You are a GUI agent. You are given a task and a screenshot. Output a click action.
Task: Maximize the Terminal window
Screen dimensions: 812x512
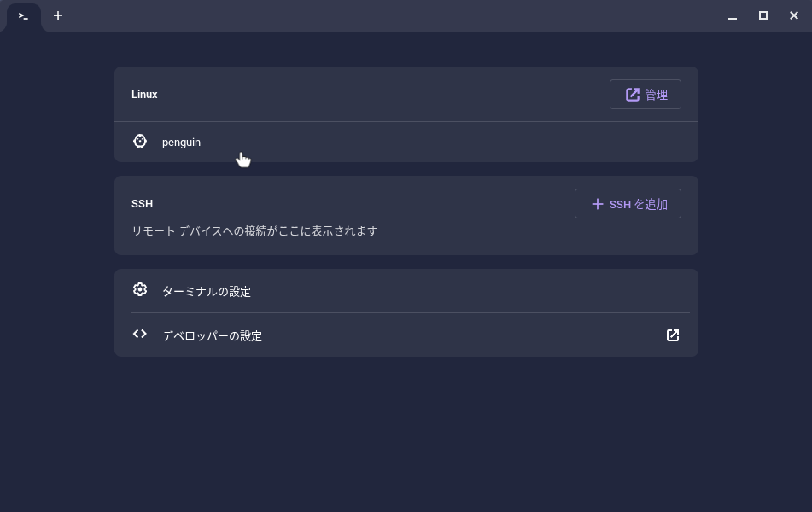click(x=763, y=15)
